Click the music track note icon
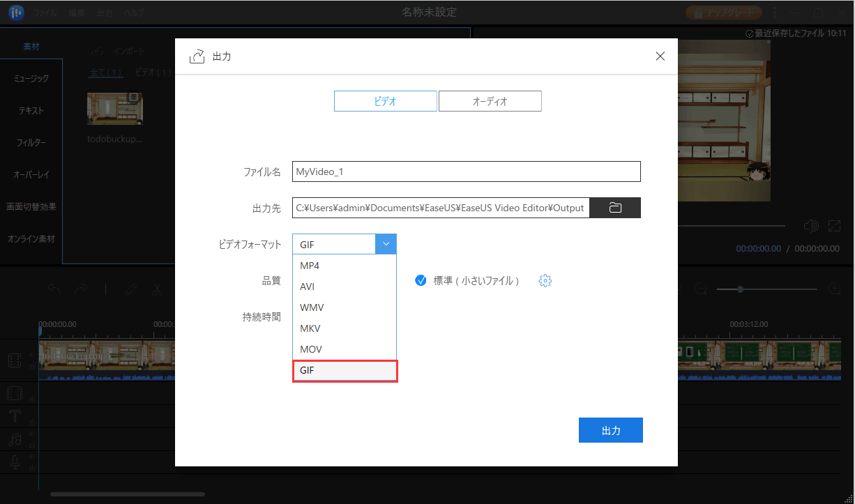Viewport: 855px width, 504px height. tap(15, 439)
